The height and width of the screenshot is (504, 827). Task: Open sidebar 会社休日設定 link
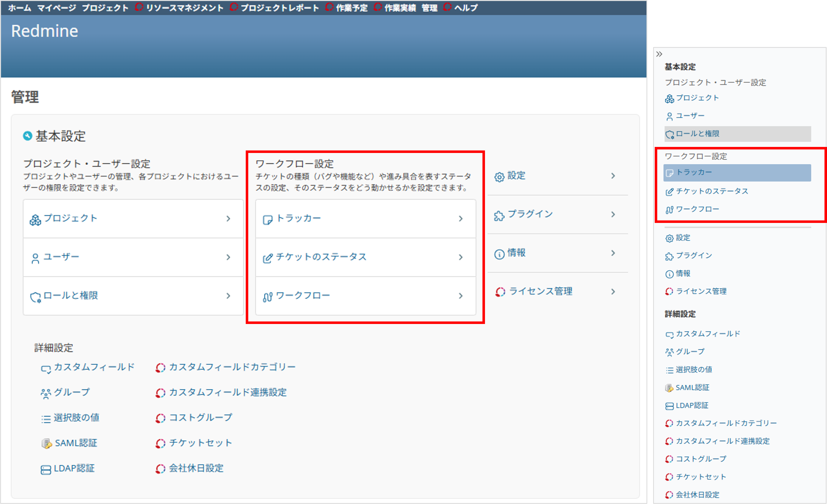697,495
